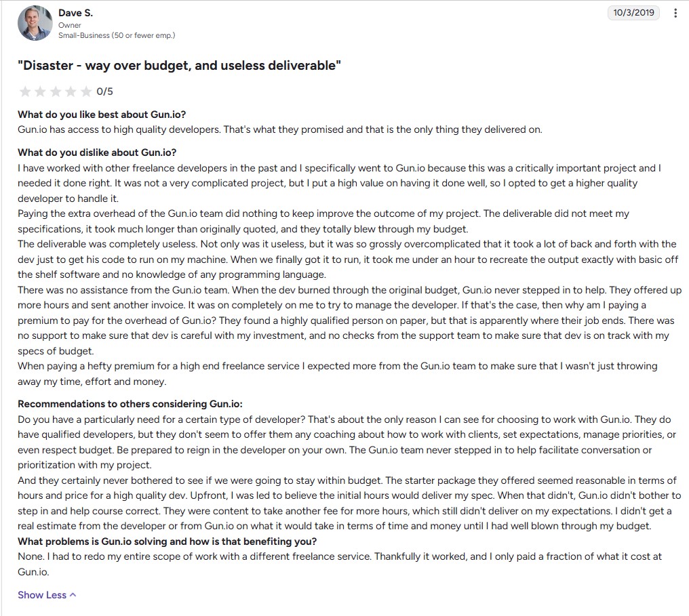
Task: Click the fourth rating star
Action: tap(71, 91)
